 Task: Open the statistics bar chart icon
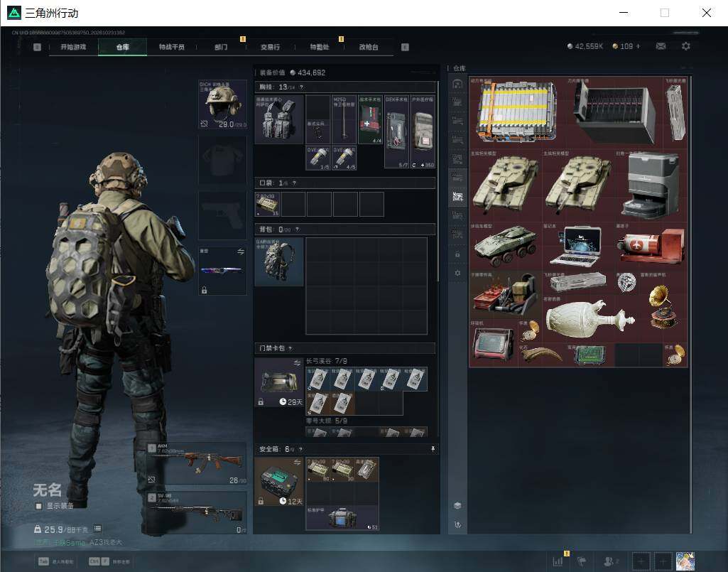pos(558,561)
